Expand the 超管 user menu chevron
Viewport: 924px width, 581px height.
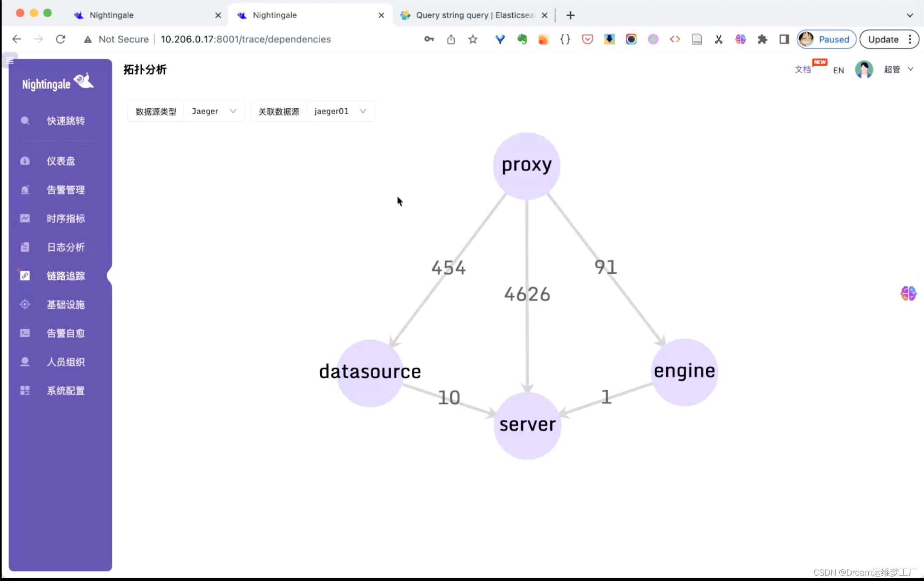click(x=910, y=69)
